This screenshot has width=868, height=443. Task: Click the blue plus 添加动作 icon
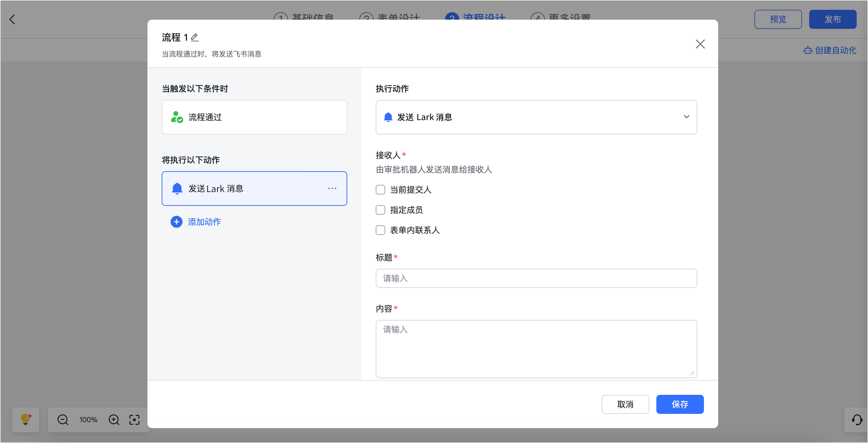176,222
